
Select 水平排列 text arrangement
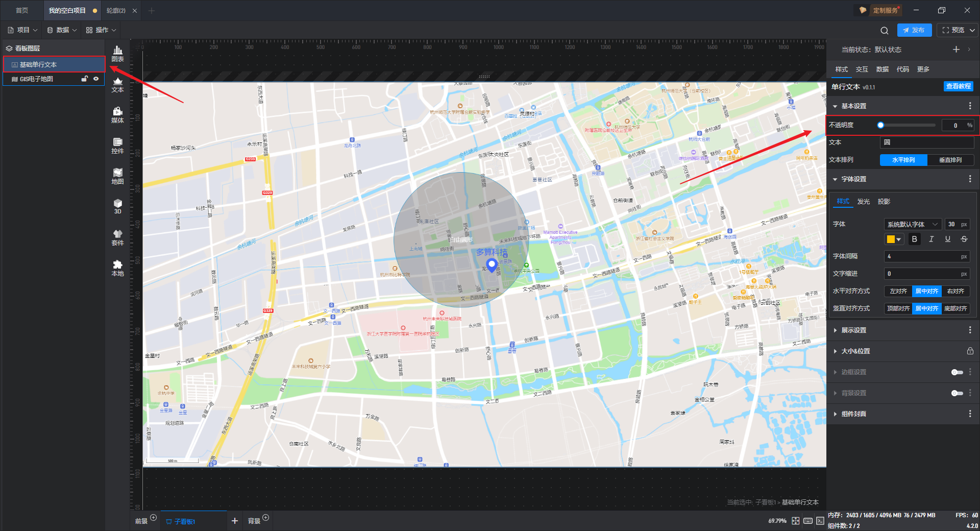903,160
